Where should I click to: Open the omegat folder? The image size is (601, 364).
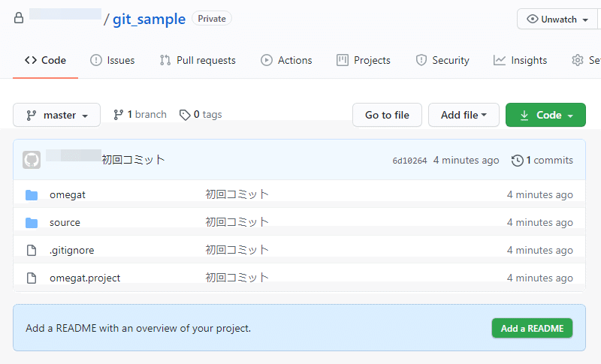coord(68,195)
